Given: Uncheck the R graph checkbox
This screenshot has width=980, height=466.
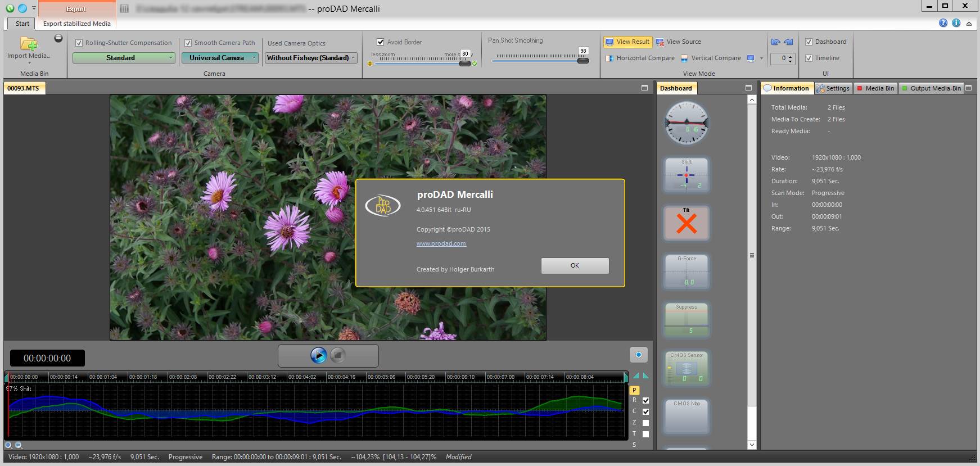Looking at the screenshot, I should pos(645,401).
